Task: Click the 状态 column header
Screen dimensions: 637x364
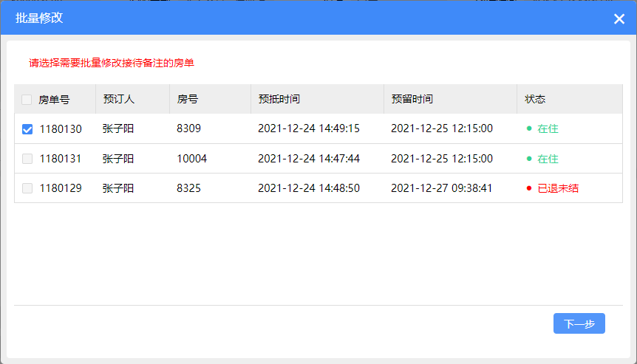Action: (534, 99)
